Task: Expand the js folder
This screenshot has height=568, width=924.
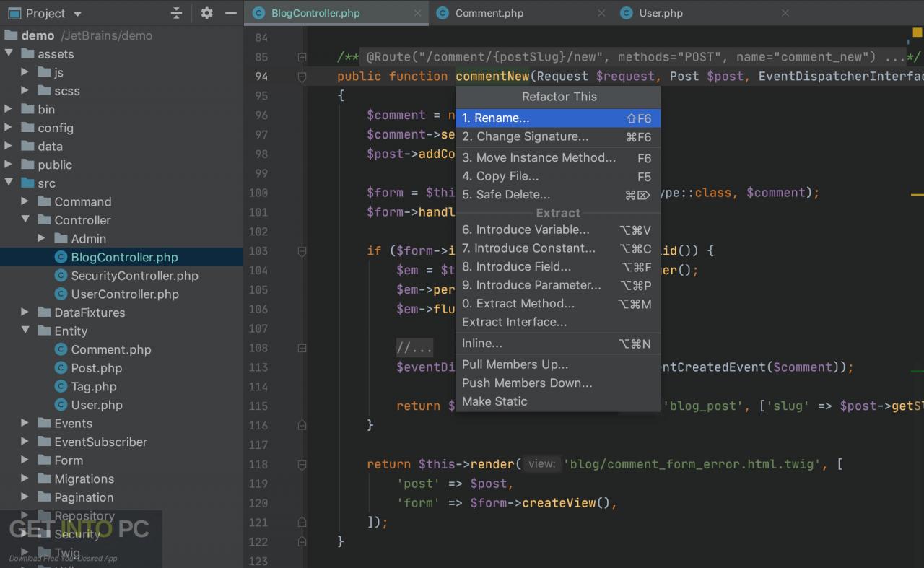Action: click(x=25, y=72)
